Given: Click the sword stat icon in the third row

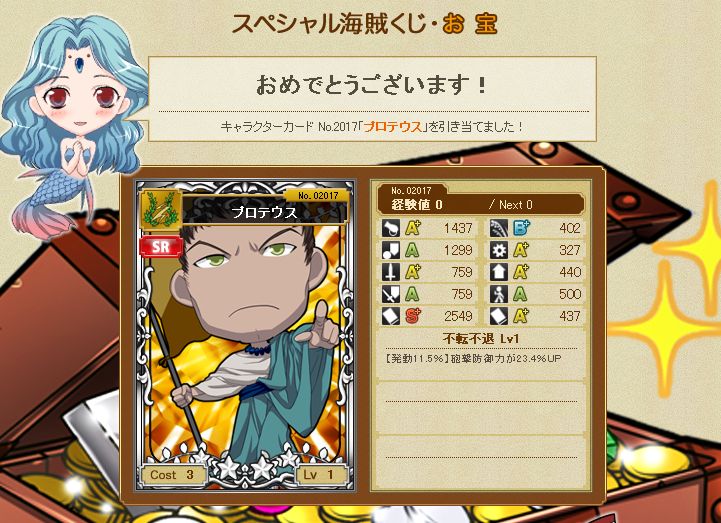Looking at the screenshot, I should click(x=390, y=272).
